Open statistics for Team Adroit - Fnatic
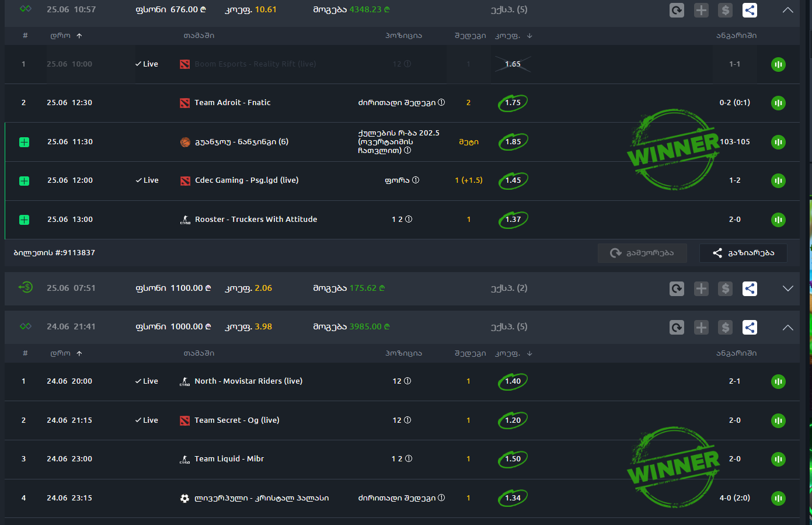Screen dimensions: 812x525 pyautogui.click(x=778, y=103)
